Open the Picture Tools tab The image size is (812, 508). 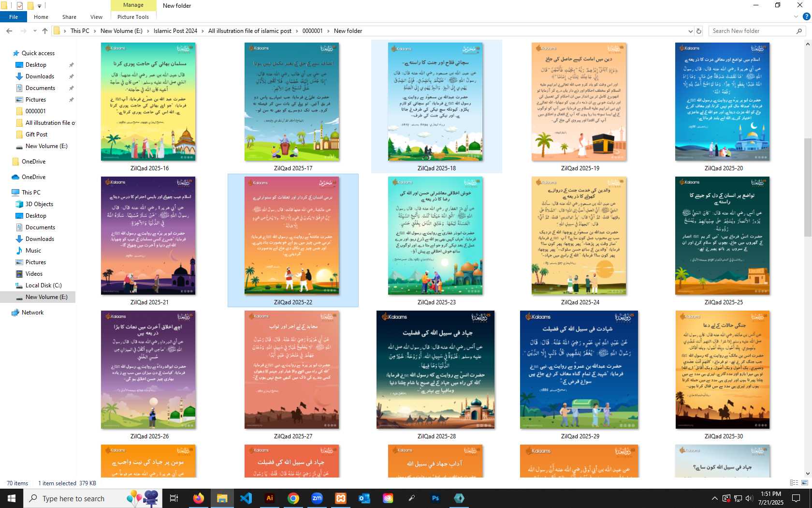click(133, 17)
